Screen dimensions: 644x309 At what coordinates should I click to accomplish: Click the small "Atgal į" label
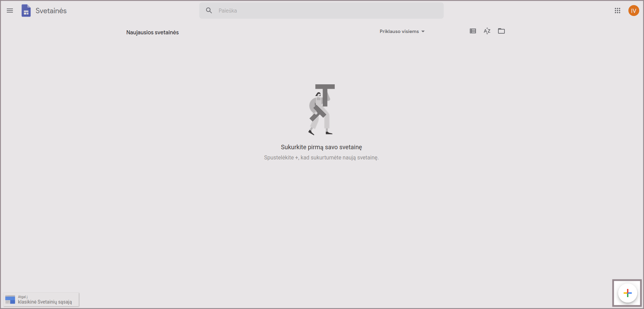coord(22,297)
